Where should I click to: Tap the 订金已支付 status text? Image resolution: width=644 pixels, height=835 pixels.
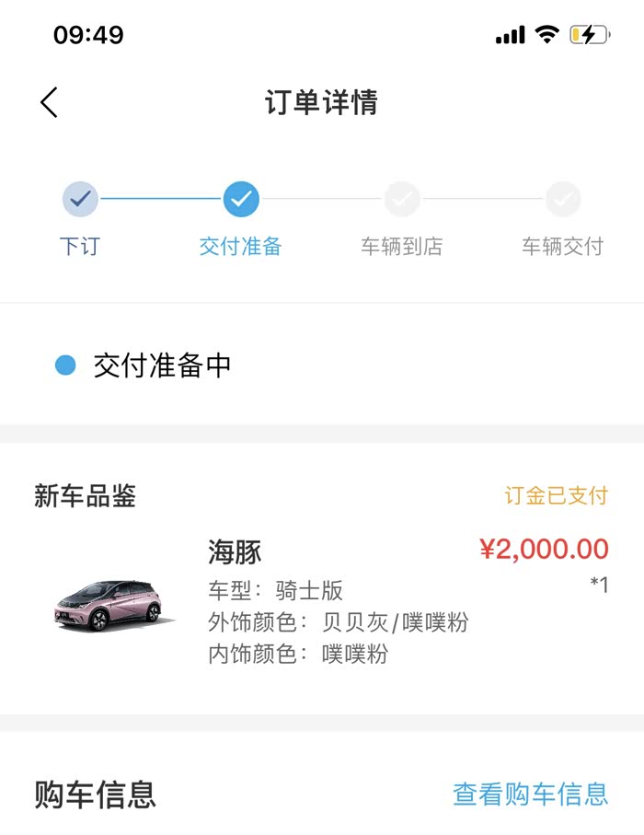(557, 496)
